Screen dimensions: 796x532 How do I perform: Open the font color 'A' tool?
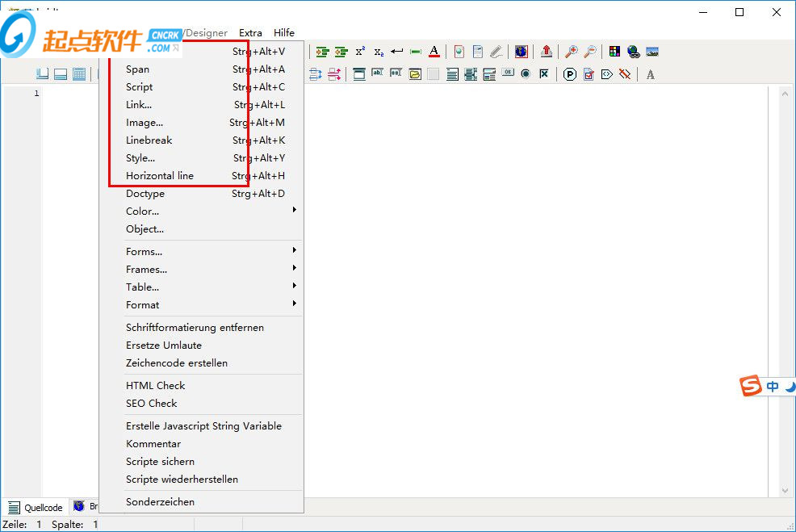coord(434,52)
